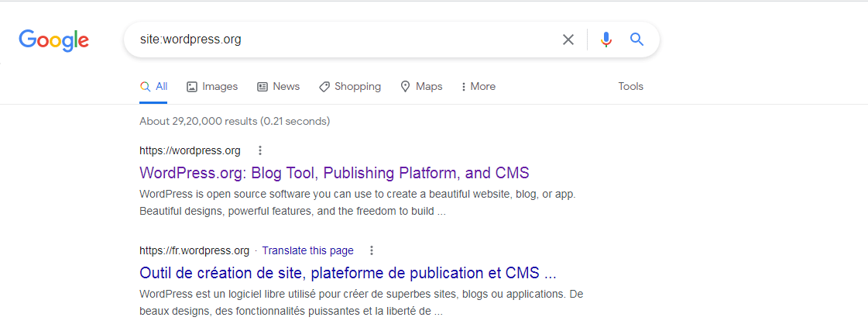Viewport: 868px width, 331px height.
Task: Open the Tools option
Action: coord(630,87)
